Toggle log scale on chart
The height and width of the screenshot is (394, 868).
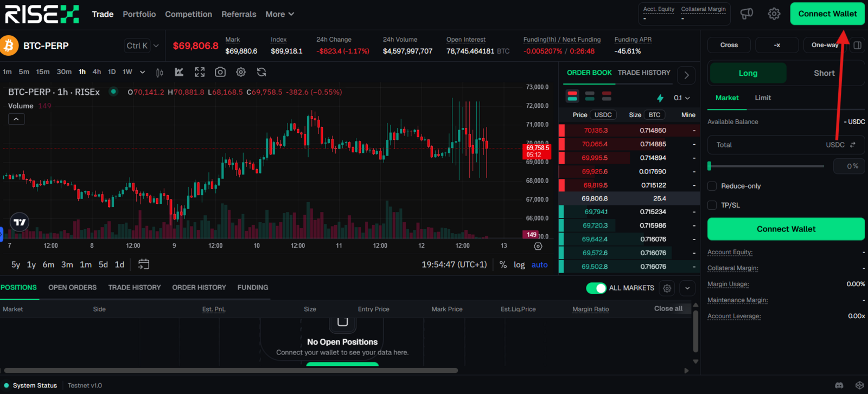pyautogui.click(x=519, y=265)
